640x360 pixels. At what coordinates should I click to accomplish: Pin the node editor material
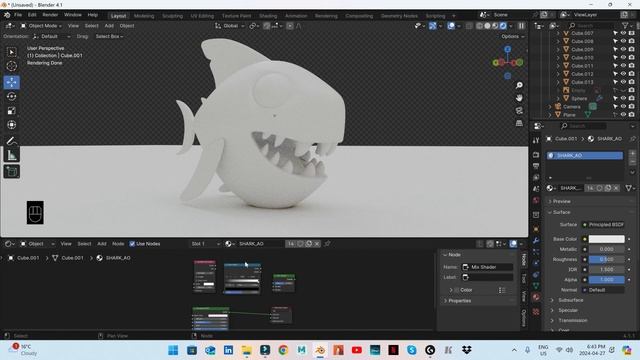(x=327, y=244)
